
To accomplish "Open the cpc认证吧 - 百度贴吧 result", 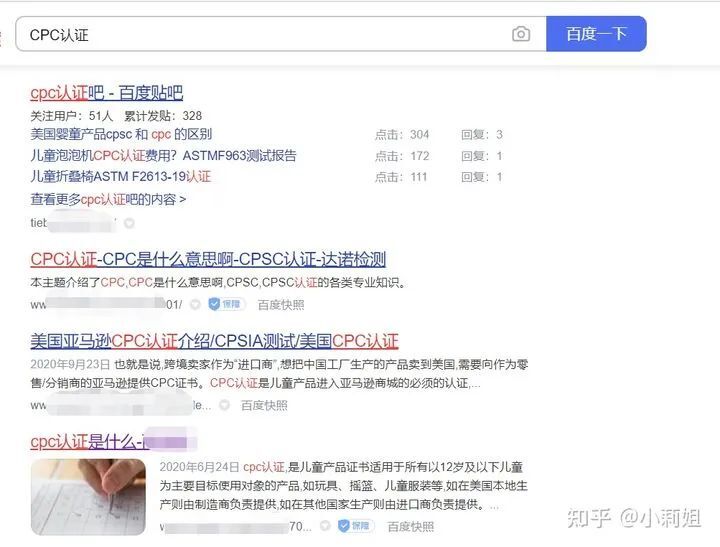I will (107, 93).
